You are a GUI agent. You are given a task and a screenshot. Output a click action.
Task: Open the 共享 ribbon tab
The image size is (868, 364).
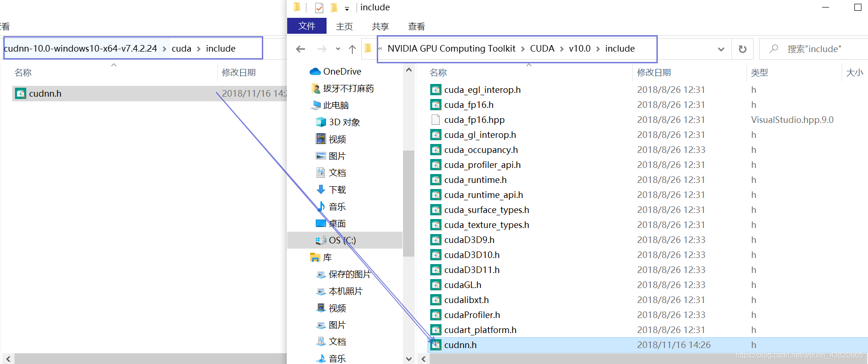pyautogui.click(x=381, y=26)
